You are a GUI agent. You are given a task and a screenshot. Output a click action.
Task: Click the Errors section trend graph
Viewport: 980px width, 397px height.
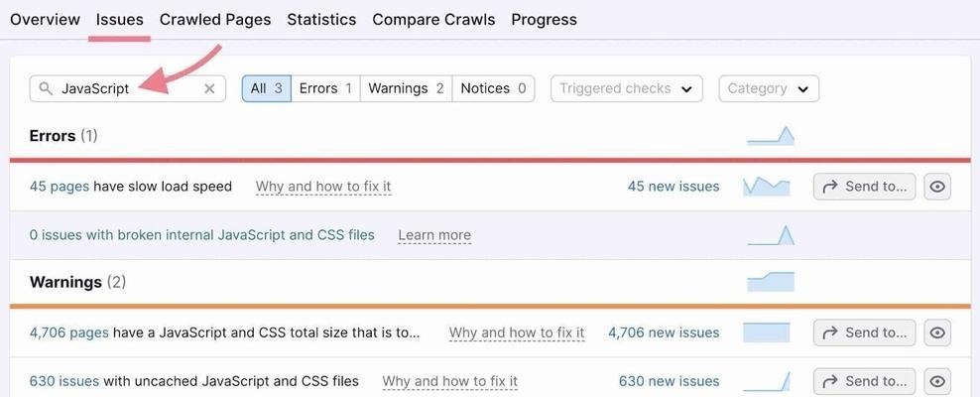tap(771, 136)
